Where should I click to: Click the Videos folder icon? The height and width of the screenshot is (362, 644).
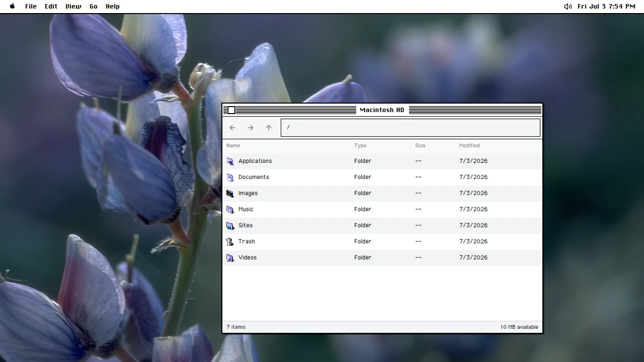(x=230, y=257)
